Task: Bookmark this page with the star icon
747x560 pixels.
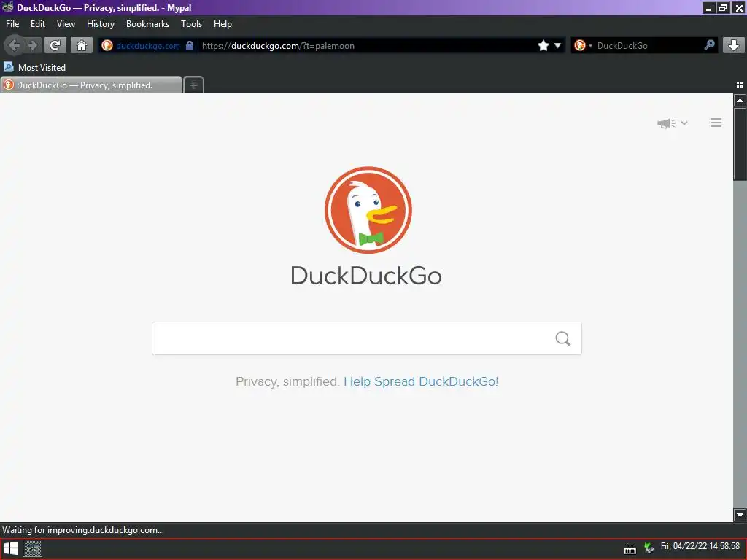Action: pos(543,46)
